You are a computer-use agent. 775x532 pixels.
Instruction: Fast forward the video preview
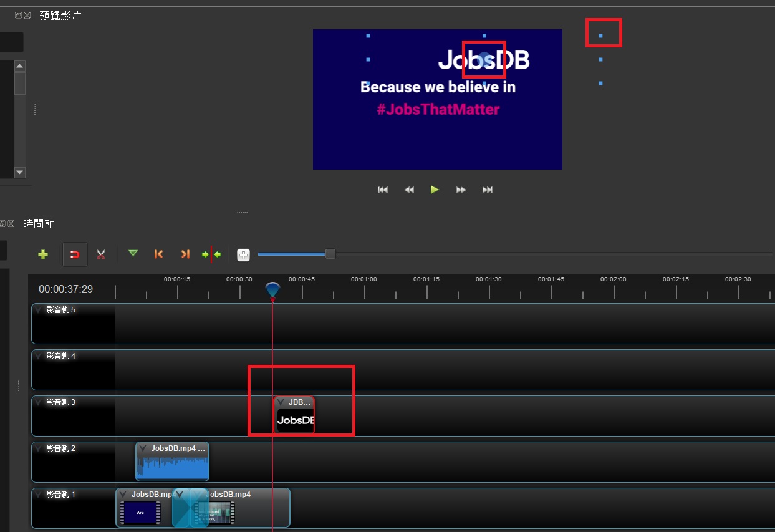[x=461, y=190]
